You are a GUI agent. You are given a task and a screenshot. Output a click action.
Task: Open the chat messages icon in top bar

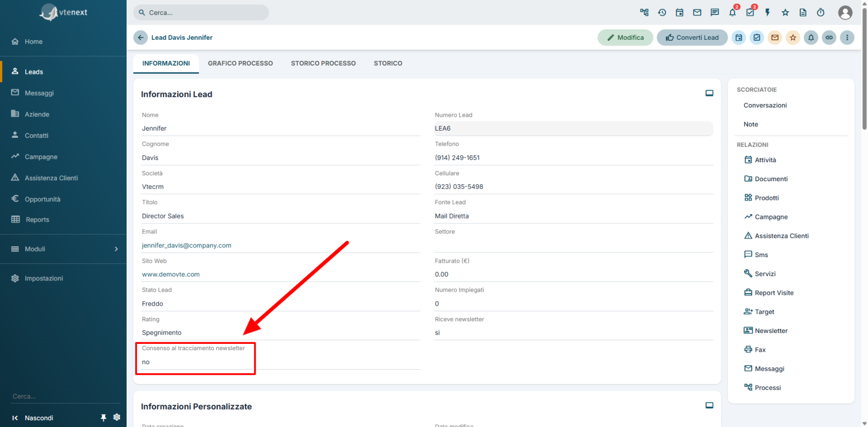(715, 12)
